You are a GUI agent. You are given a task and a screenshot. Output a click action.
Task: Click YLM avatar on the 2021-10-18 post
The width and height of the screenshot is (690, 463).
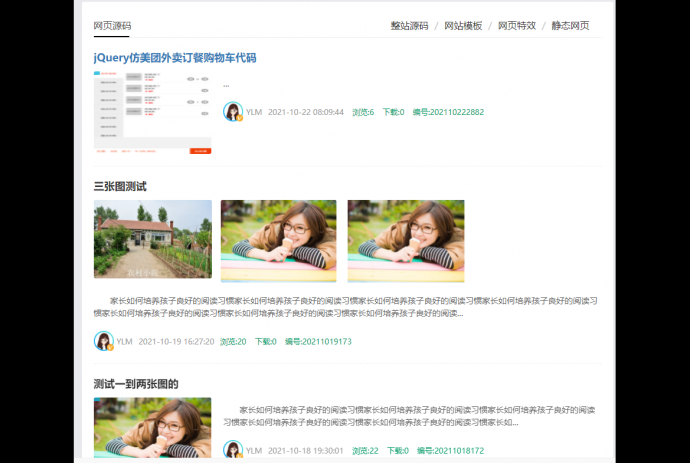(x=233, y=450)
